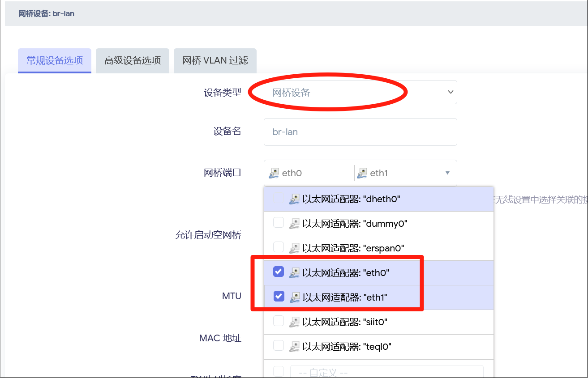
Task: Check the teql0 adapter checkbox
Action: pos(279,345)
